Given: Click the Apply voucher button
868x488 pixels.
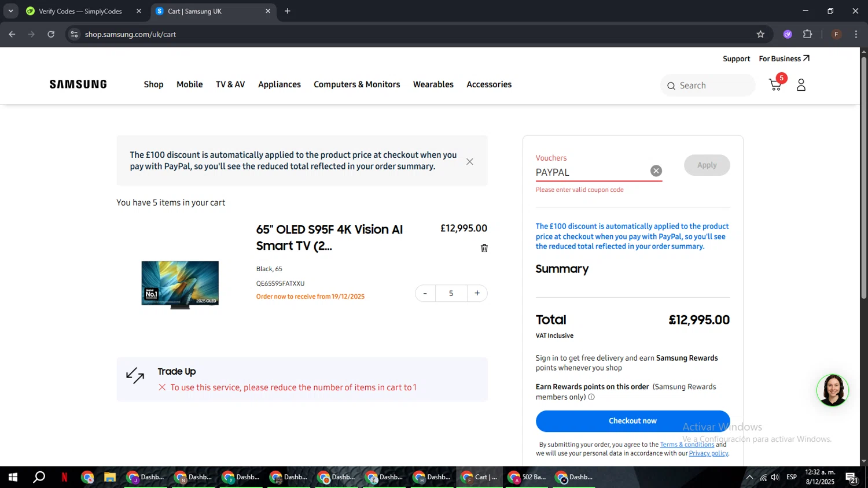Looking at the screenshot, I should 707,165.
